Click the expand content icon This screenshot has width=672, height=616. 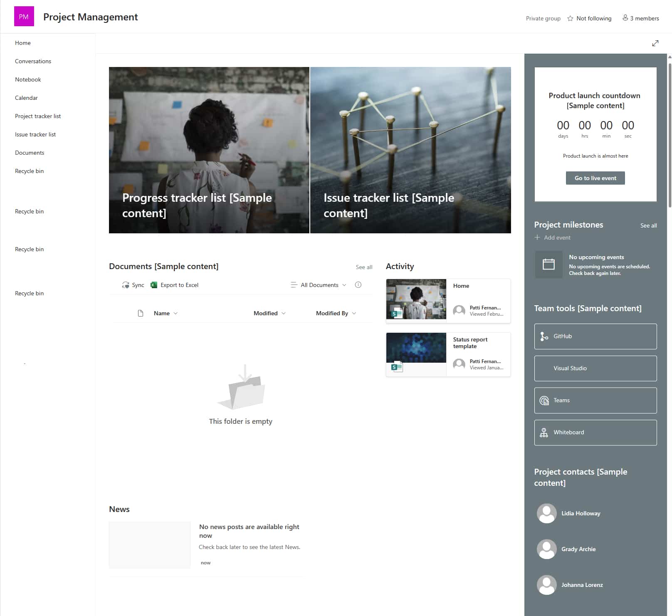[655, 43]
